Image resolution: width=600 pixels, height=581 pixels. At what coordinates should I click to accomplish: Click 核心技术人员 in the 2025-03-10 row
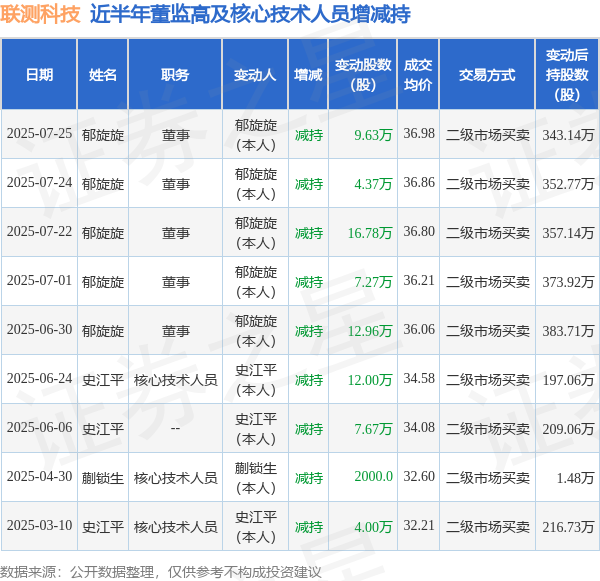point(175,527)
